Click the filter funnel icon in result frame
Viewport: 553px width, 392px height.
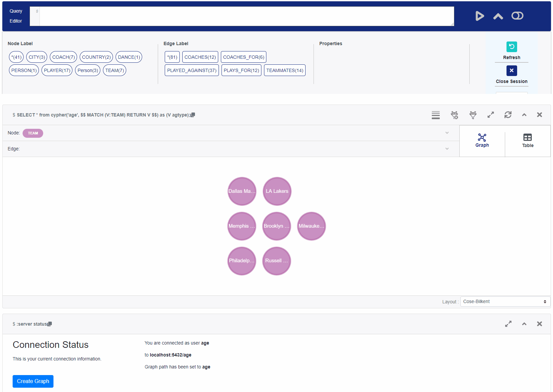tap(473, 115)
